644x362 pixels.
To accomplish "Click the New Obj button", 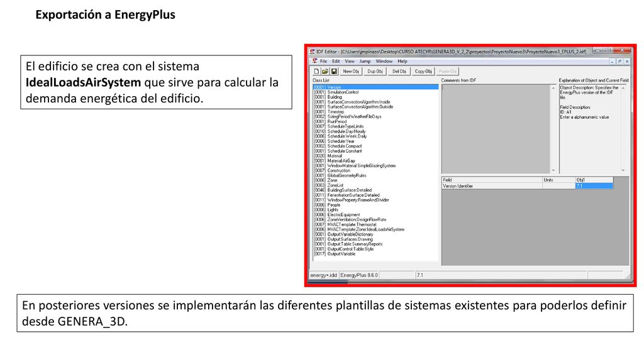I will tap(351, 72).
